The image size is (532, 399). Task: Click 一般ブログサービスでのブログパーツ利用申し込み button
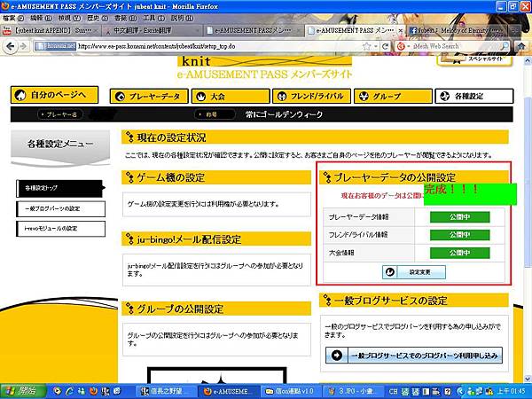(414, 356)
